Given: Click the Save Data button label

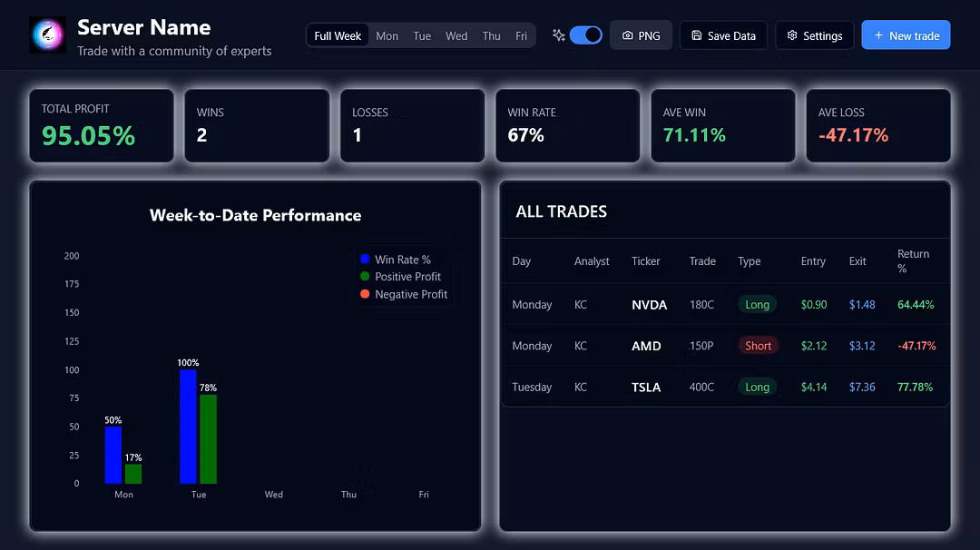Looking at the screenshot, I should click(731, 36).
